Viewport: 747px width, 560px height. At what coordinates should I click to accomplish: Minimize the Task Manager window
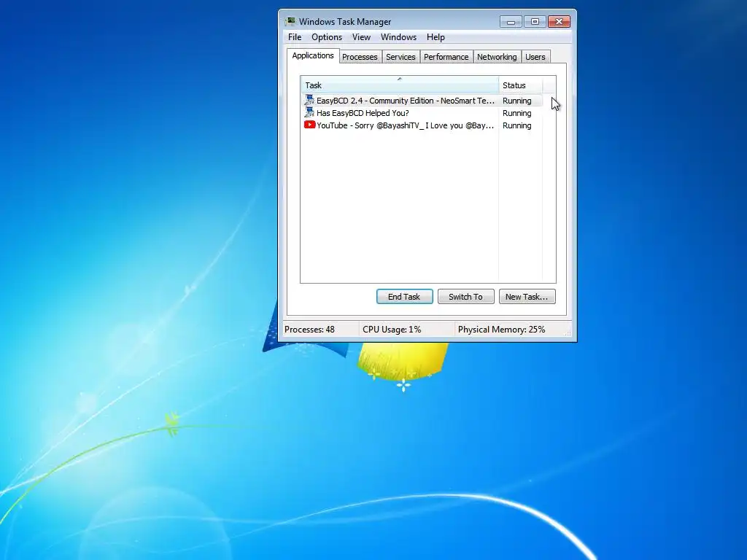pyautogui.click(x=511, y=22)
